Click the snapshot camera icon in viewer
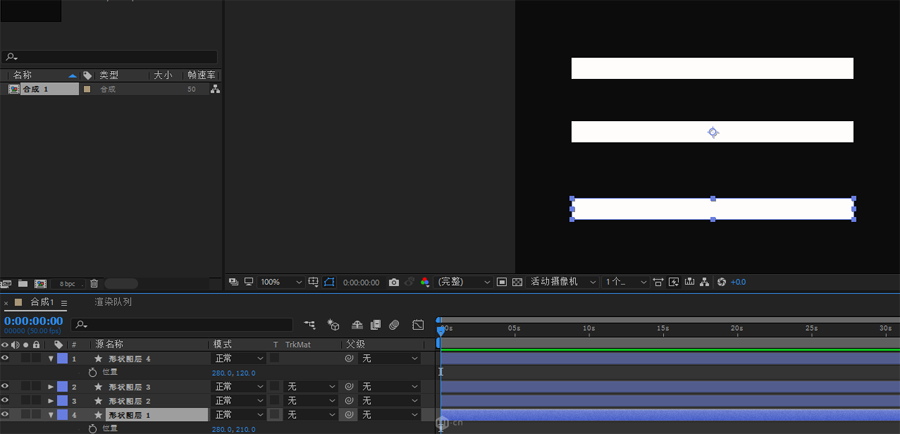The width and height of the screenshot is (900, 434). coord(394,283)
